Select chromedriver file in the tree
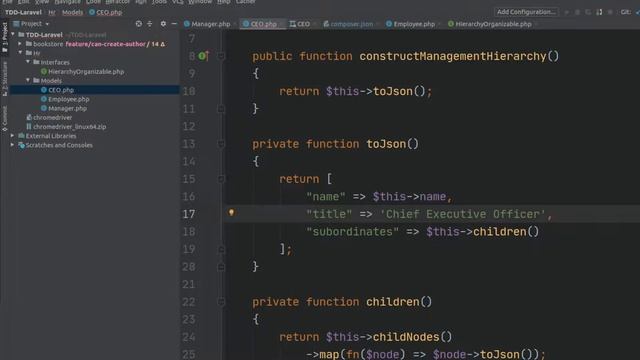The width and height of the screenshot is (640, 360). [53, 118]
